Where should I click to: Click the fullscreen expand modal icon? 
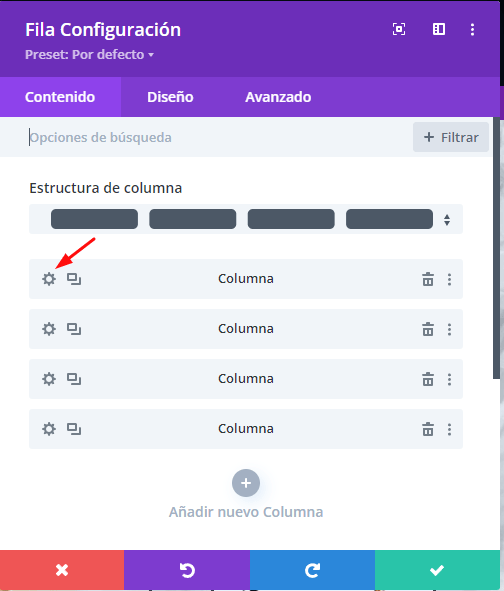399,29
